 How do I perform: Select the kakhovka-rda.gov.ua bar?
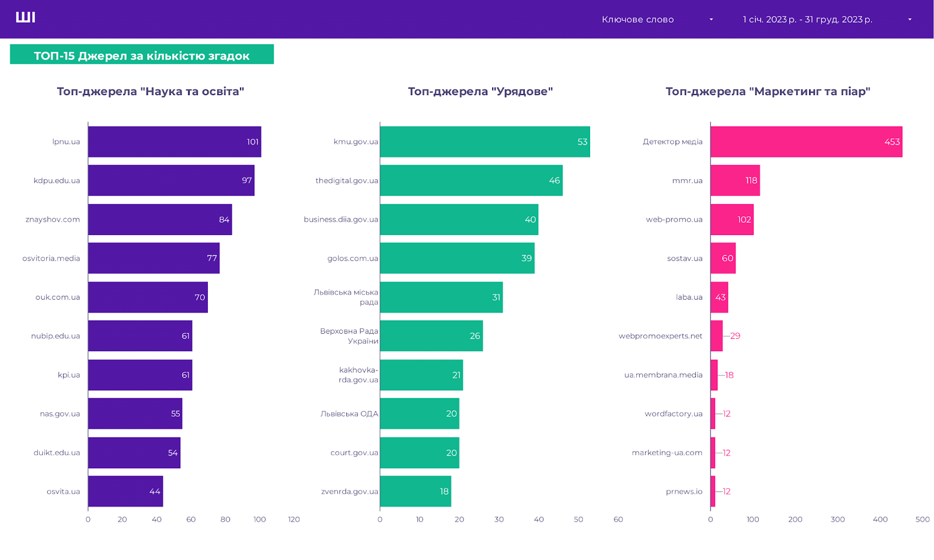[421, 375]
